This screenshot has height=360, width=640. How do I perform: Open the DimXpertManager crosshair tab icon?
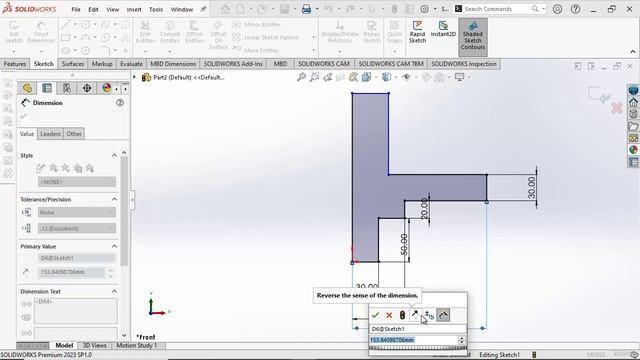point(87,88)
